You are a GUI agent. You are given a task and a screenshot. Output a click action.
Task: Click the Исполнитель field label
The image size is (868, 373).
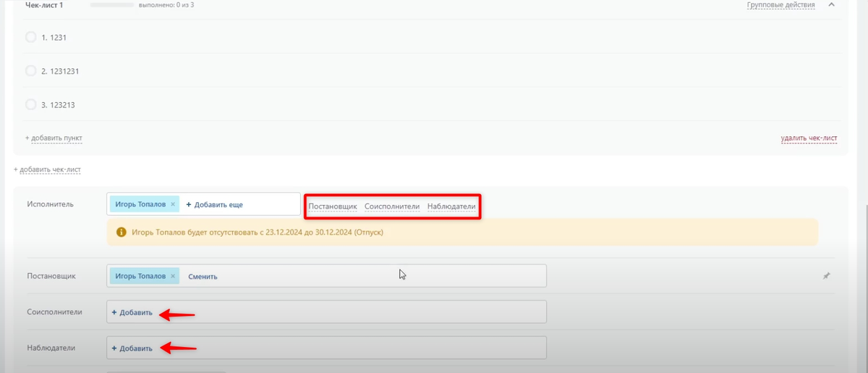point(50,204)
